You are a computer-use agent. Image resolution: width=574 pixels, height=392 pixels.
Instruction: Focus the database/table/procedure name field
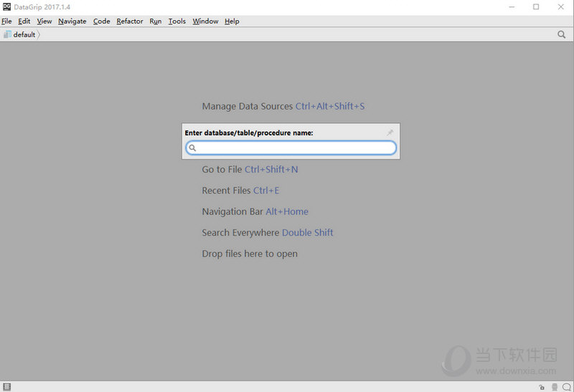[x=291, y=148]
